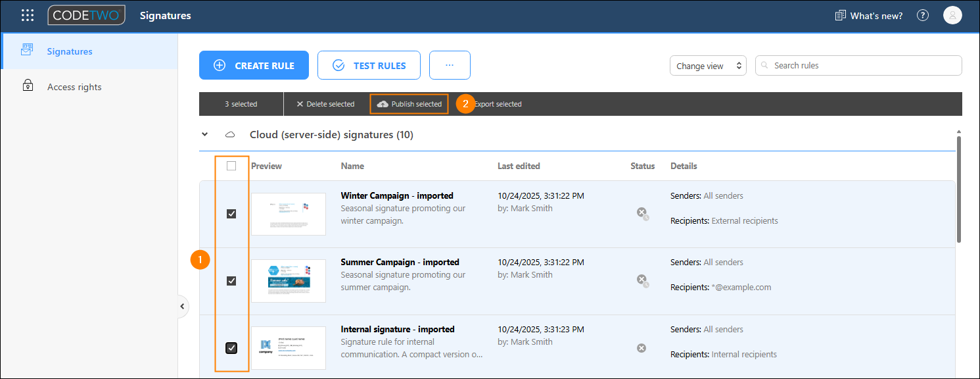Viewport: 980px width, 379px height.
Task: Uncheck the Winter Campaign rule checkbox
Action: coord(231,214)
